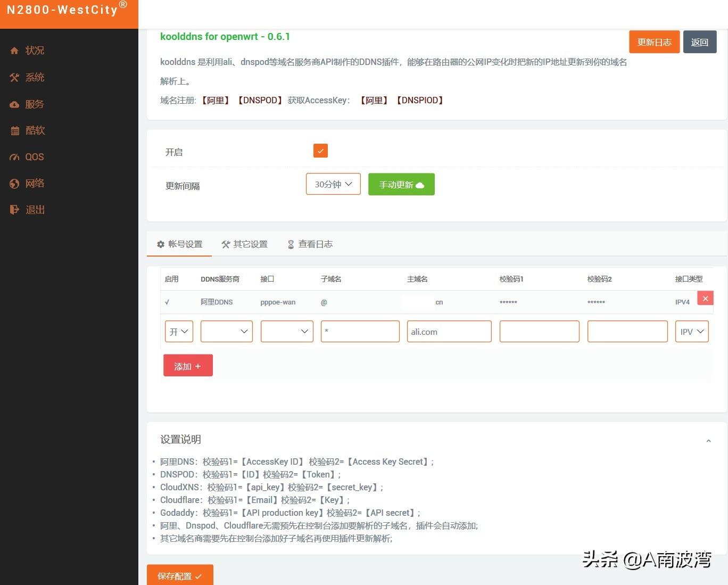Delete the 阿里DDNS row with red X

[705, 299]
